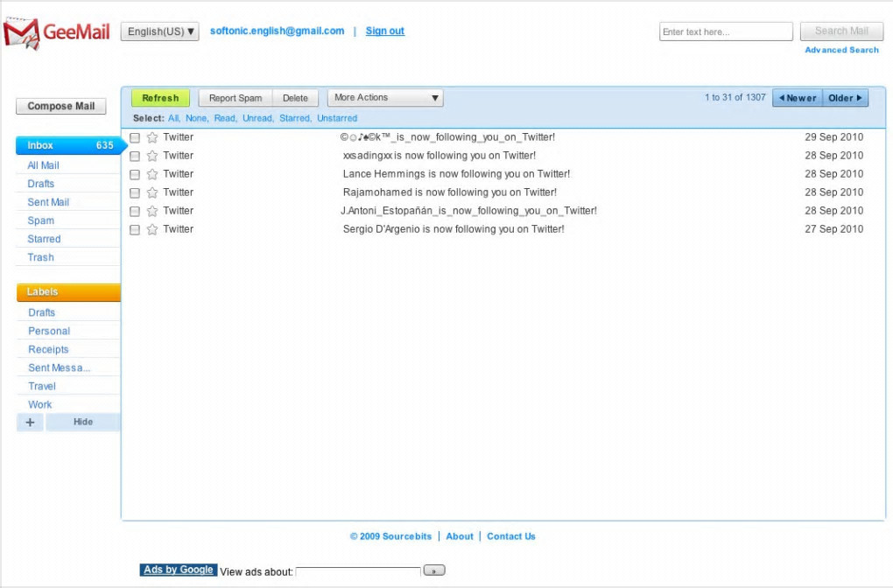Open the Receipts label
The width and height of the screenshot is (893, 588).
pos(48,349)
